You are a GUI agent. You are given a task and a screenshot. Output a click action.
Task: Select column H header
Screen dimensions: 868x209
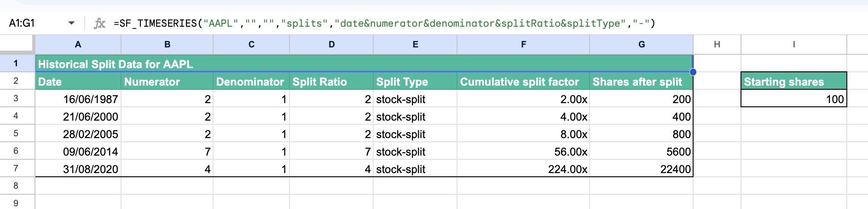point(717,45)
